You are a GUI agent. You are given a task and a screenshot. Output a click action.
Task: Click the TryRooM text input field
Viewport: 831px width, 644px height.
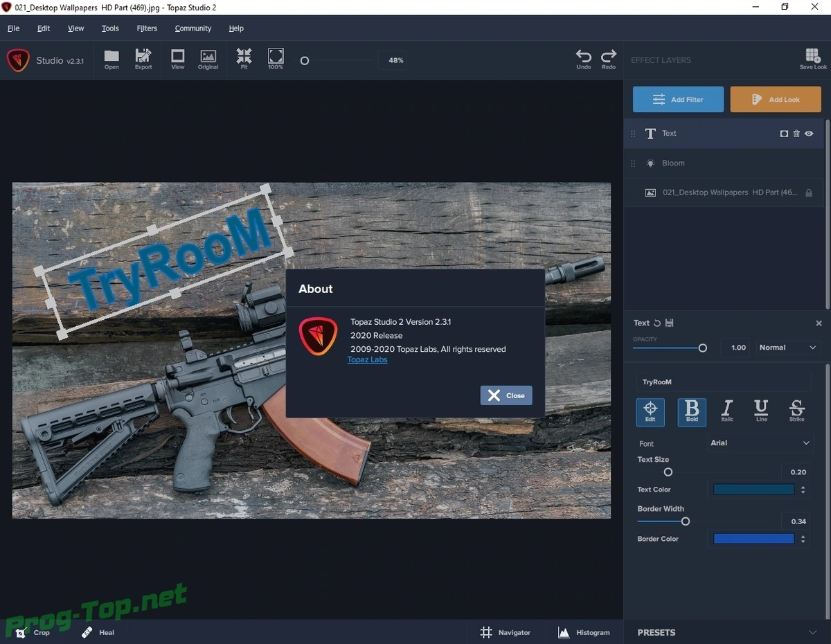pos(724,382)
